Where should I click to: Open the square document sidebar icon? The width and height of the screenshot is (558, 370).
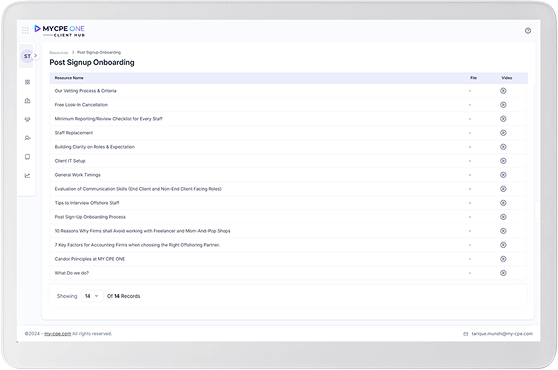coord(27,157)
